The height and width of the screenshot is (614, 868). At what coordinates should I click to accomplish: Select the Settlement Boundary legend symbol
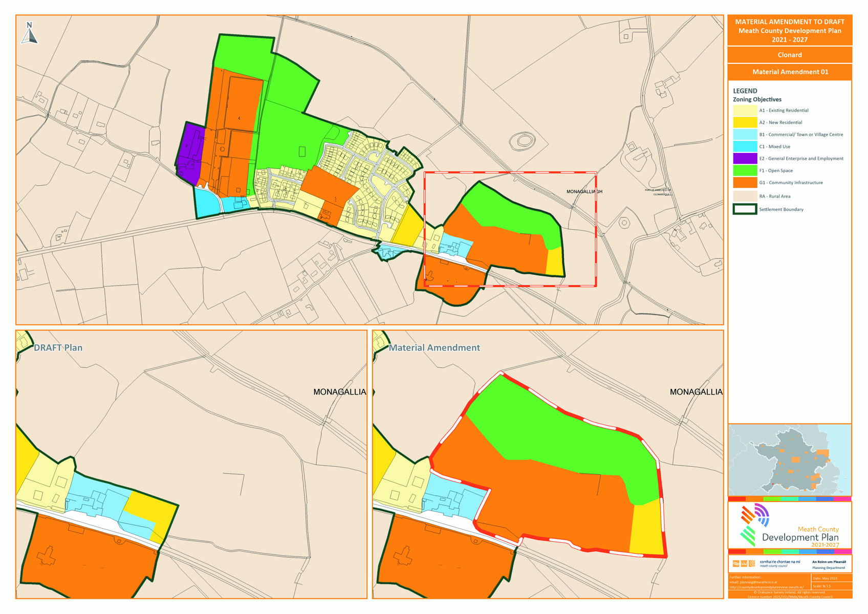coord(744,209)
